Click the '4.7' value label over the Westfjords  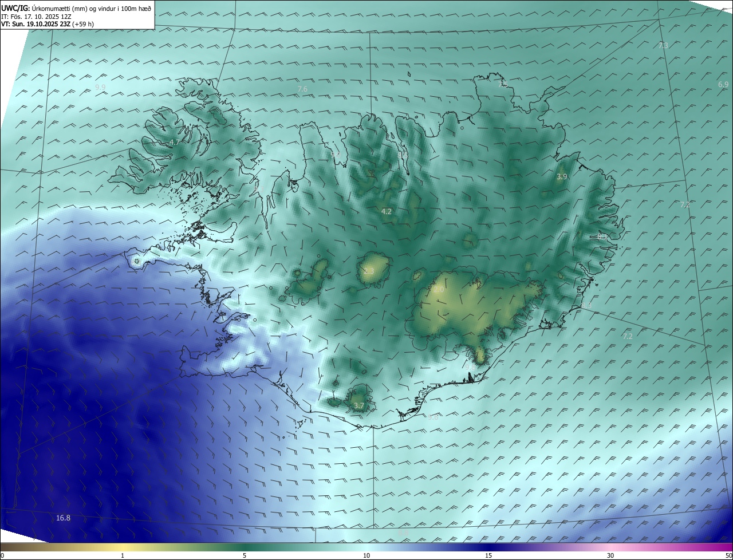(x=175, y=143)
